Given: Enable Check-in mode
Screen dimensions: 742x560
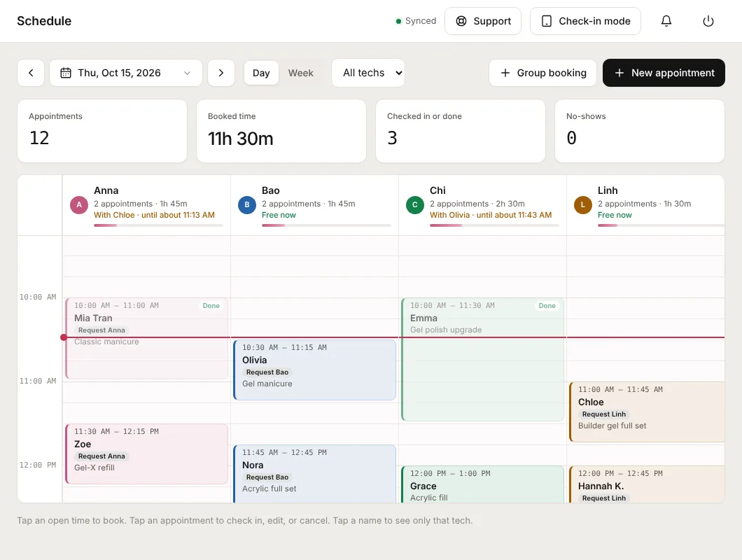Looking at the screenshot, I should (x=585, y=21).
